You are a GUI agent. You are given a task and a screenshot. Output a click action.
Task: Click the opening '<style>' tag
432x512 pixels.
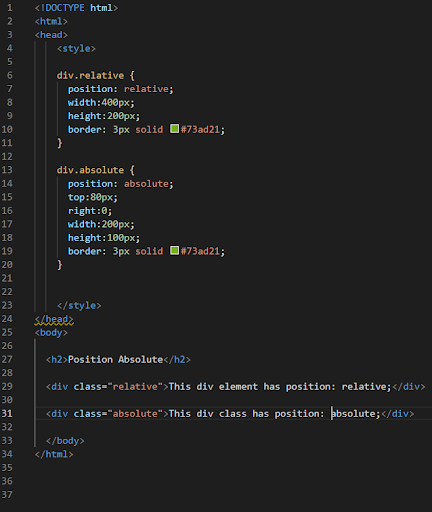(76, 48)
